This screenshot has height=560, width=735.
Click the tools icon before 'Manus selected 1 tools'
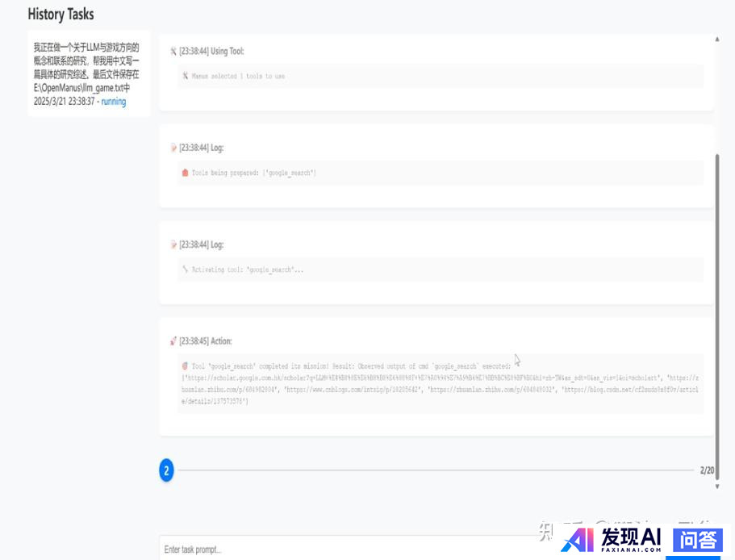click(x=185, y=76)
